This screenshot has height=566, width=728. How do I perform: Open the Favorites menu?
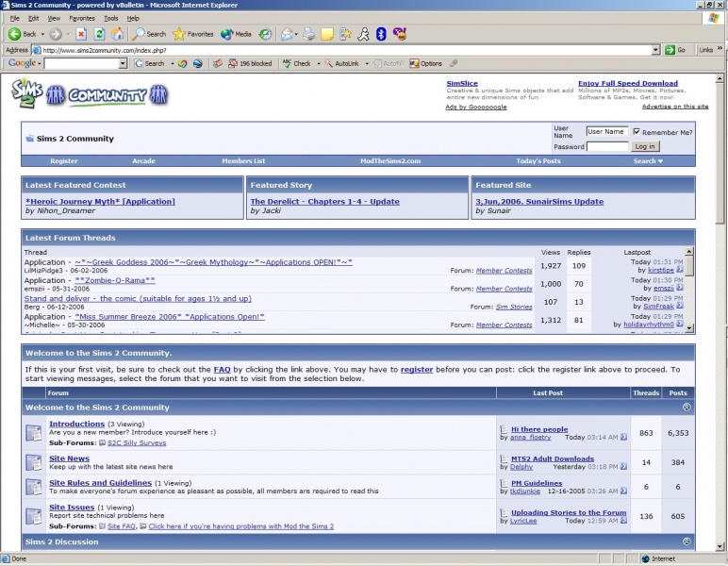click(82, 18)
